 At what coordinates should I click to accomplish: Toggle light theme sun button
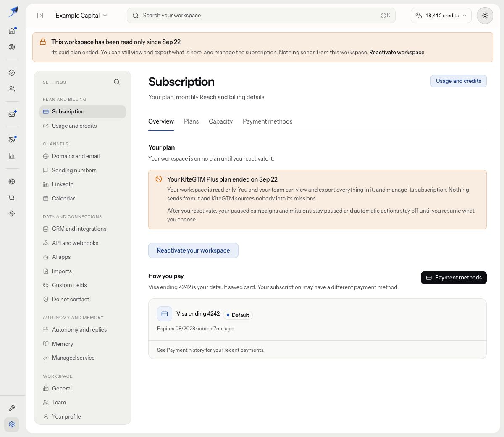485,16
